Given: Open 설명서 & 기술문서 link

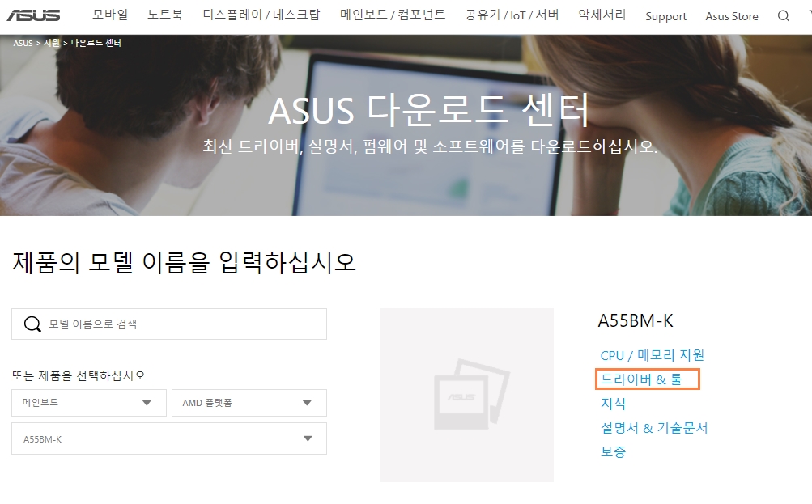Looking at the screenshot, I should [654, 428].
